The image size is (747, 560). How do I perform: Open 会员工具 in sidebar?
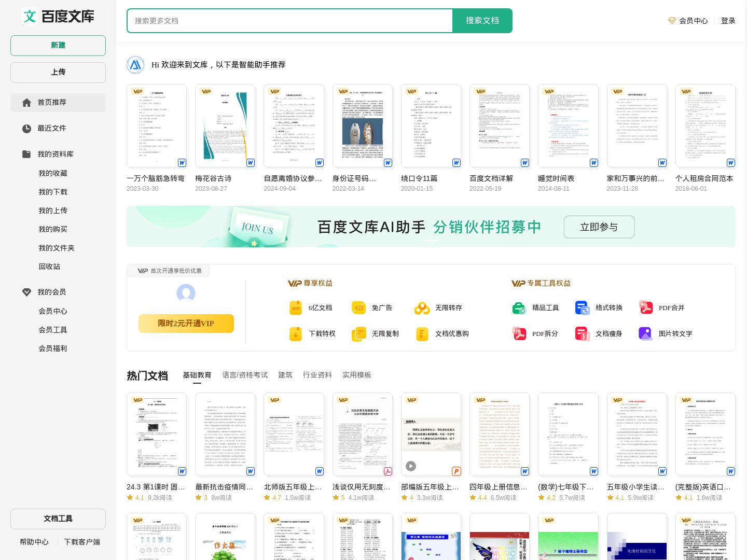point(53,330)
